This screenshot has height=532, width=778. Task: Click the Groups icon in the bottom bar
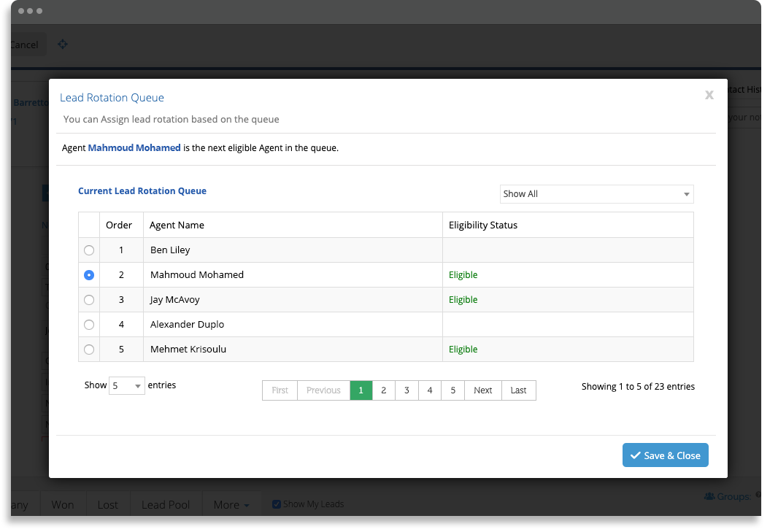coord(709,496)
